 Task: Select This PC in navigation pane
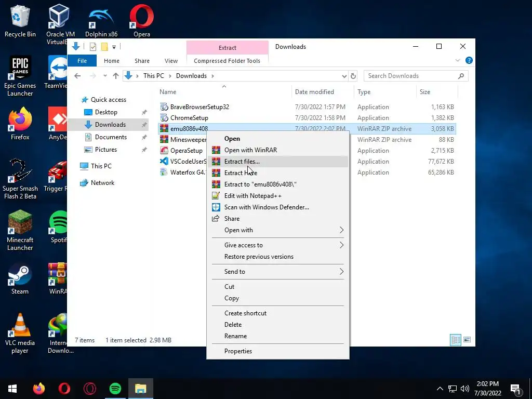101,166
